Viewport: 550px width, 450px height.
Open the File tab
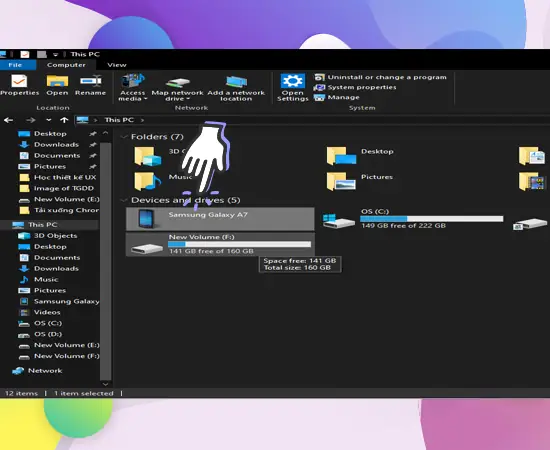point(15,65)
